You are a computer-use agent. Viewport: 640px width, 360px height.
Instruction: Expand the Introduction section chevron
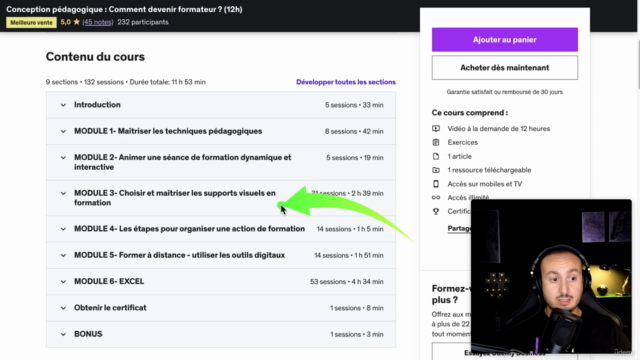click(63, 105)
